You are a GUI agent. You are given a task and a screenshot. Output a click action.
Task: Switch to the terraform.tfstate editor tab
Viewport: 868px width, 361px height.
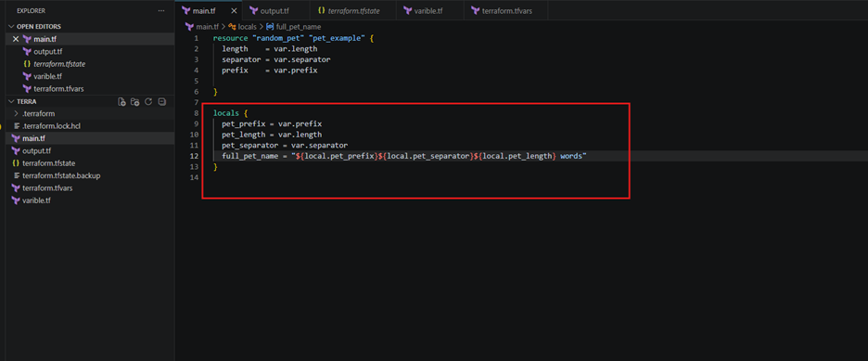[x=353, y=10]
